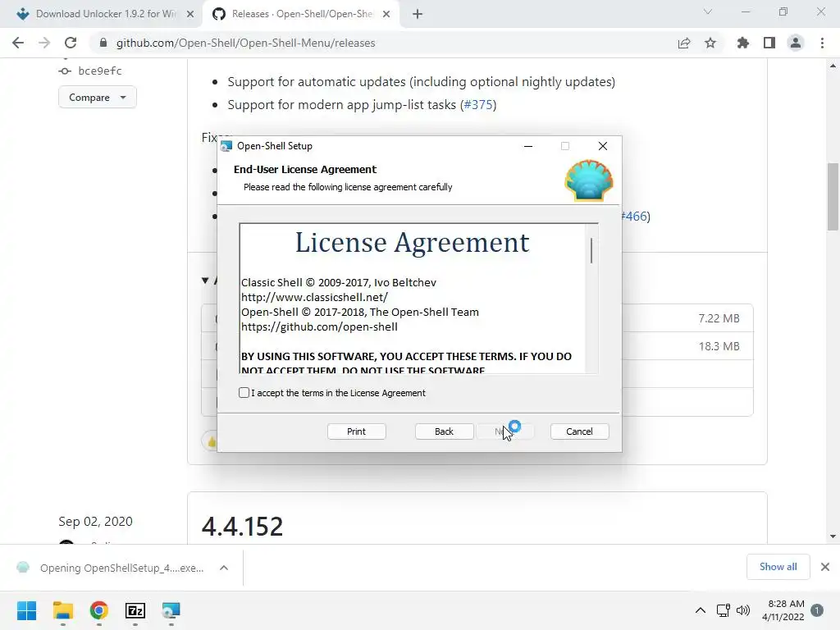The image size is (840, 630).
Task: Close the Chrome downloads bar
Action: 825,567
